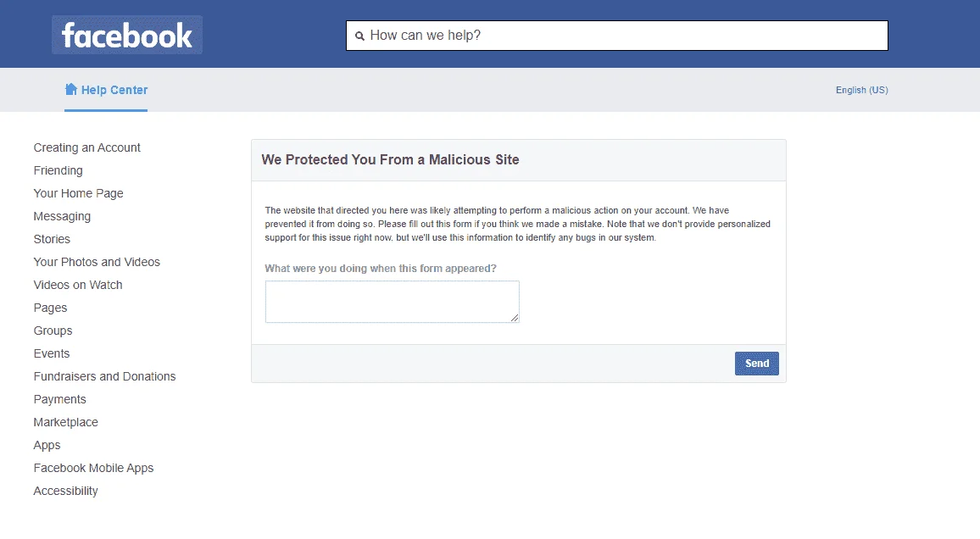Click the Facebook logo

click(x=127, y=35)
